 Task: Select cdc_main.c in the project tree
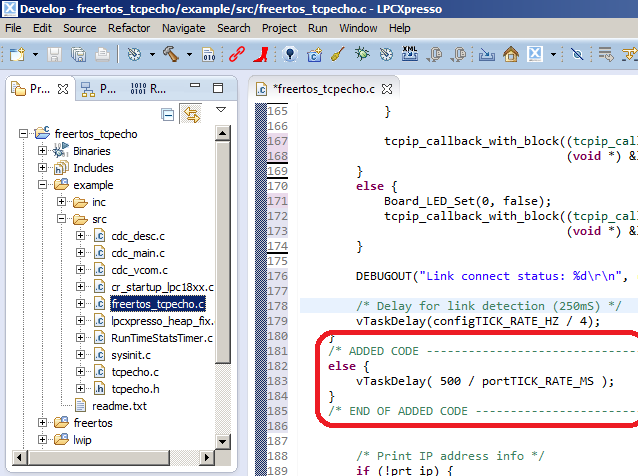pyautogui.click(x=138, y=253)
